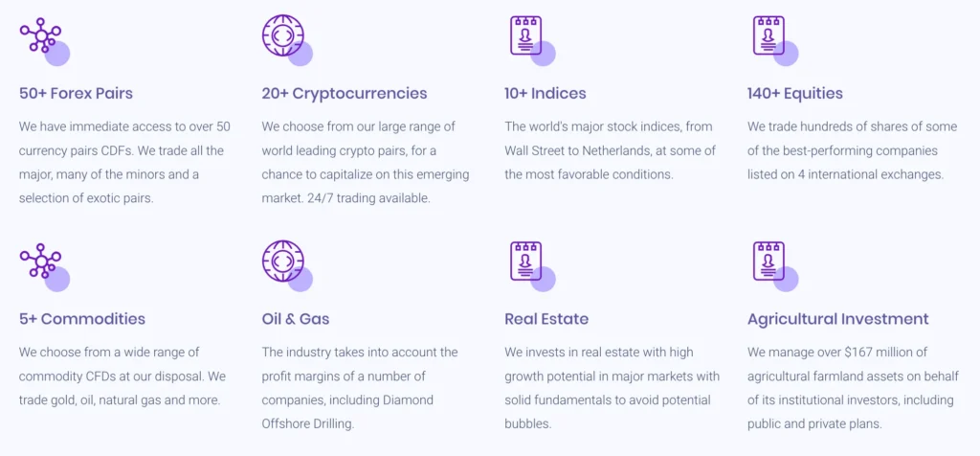Click the globe icon above Oil & Gas
Viewport: 980px width, 456px height.
283,262
